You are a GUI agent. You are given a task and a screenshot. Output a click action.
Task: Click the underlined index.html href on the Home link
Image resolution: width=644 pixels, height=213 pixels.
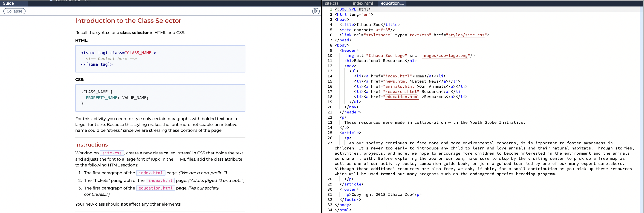(x=397, y=76)
